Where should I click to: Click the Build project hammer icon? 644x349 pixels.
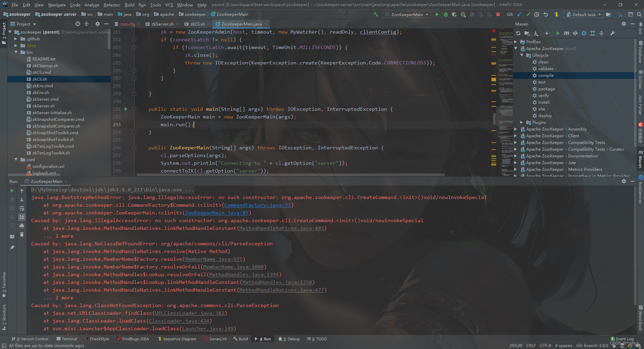376,14
